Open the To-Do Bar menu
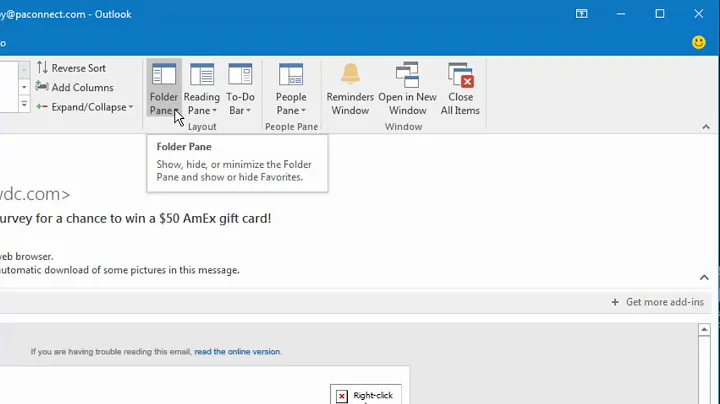 [x=240, y=89]
